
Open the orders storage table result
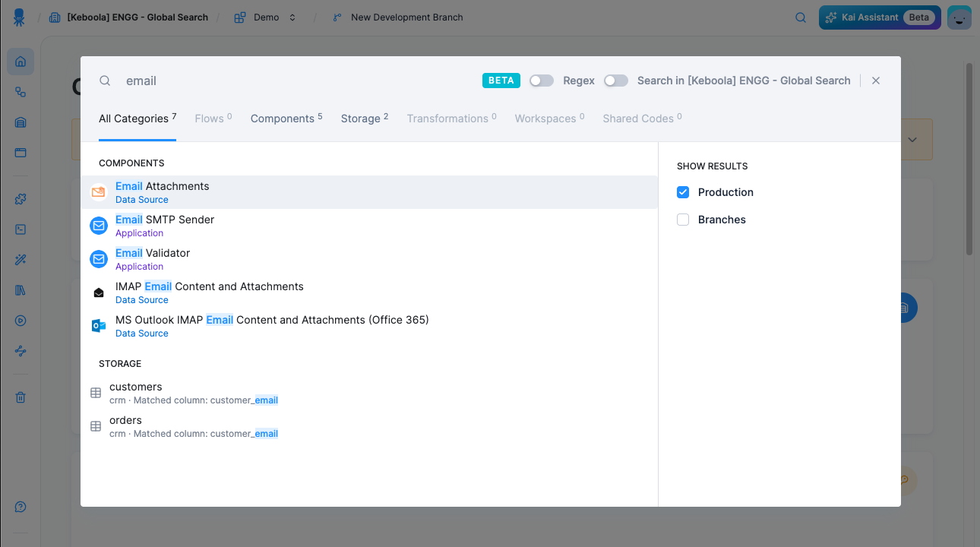tap(369, 426)
